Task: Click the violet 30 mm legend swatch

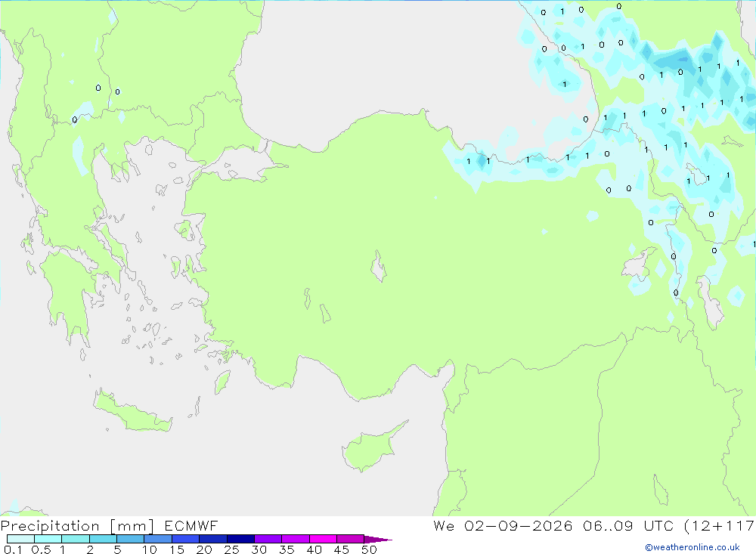Action: (x=268, y=539)
